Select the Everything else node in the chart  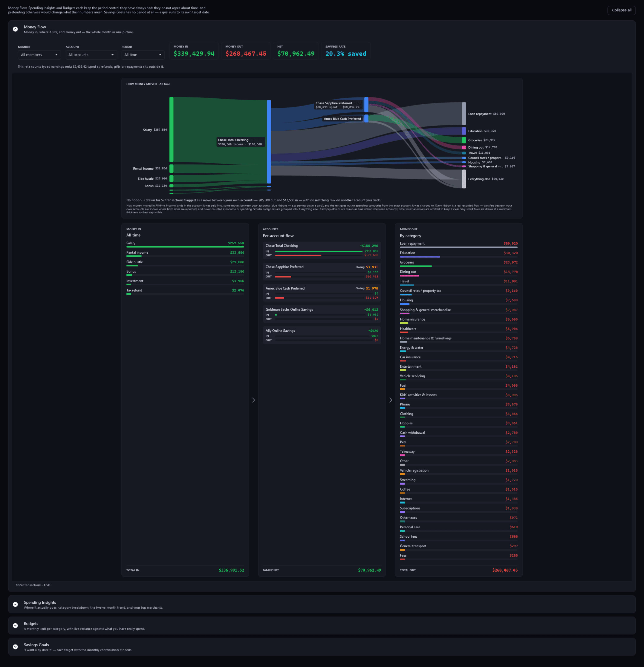[463, 179]
